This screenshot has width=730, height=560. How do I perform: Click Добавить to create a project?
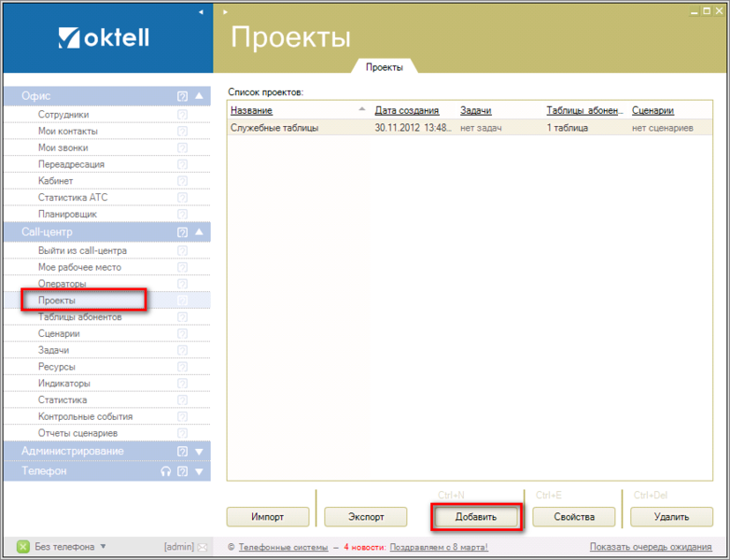(476, 517)
